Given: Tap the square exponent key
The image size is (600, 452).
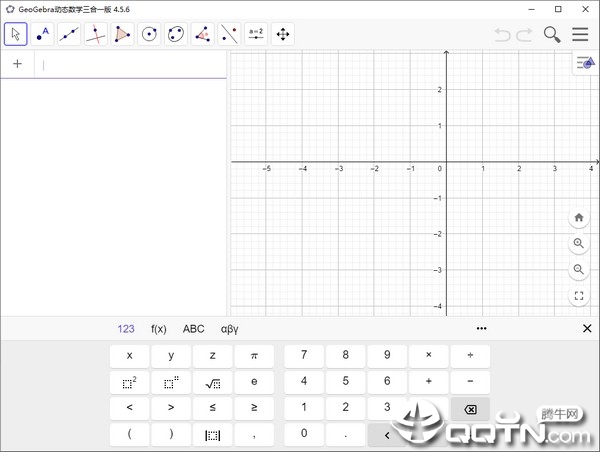Looking at the screenshot, I should click(129, 382).
